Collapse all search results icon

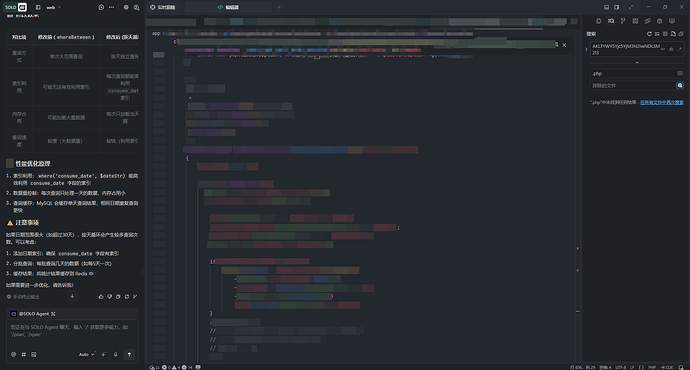point(681,34)
